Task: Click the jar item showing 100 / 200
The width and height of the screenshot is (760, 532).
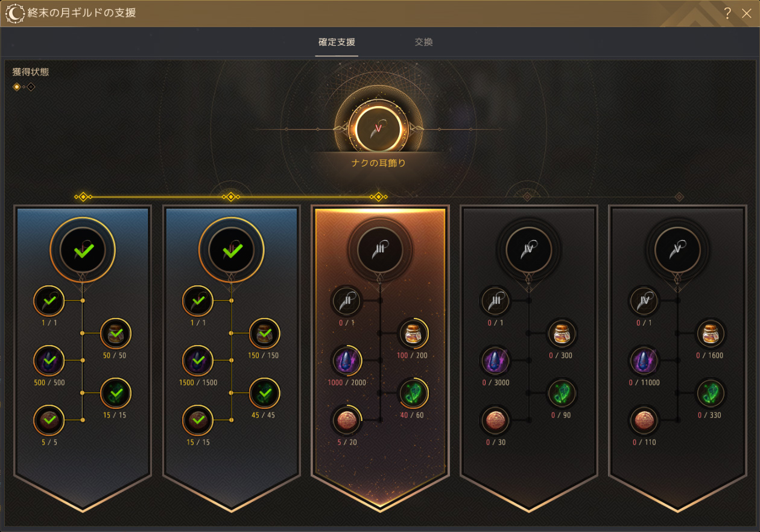Action: pyautogui.click(x=413, y=334)
